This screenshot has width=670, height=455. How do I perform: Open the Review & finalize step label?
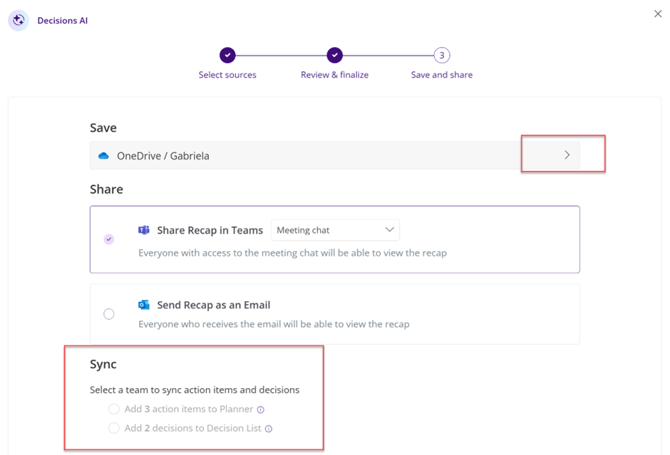pos(335,75)
